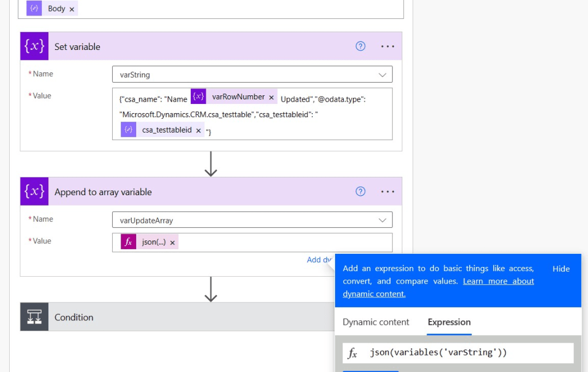Click the Condition action icon

pos(34,317)
